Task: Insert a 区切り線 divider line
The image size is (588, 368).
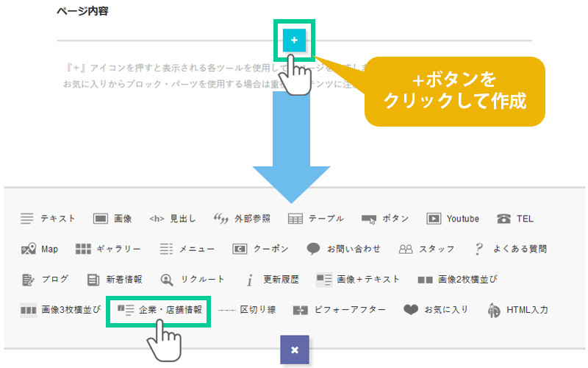Action: coord(247,310)
